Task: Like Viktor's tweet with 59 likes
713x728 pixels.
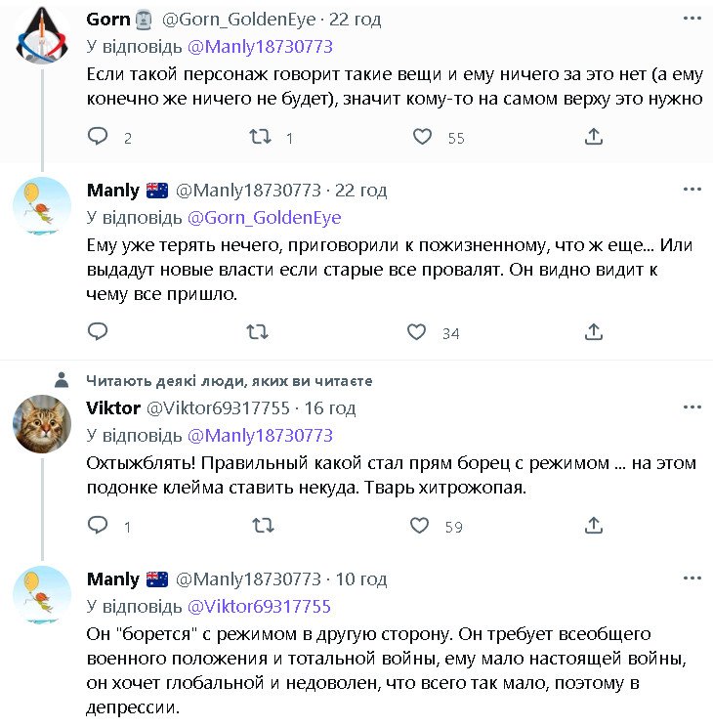Action: click(x=419, y=526)
